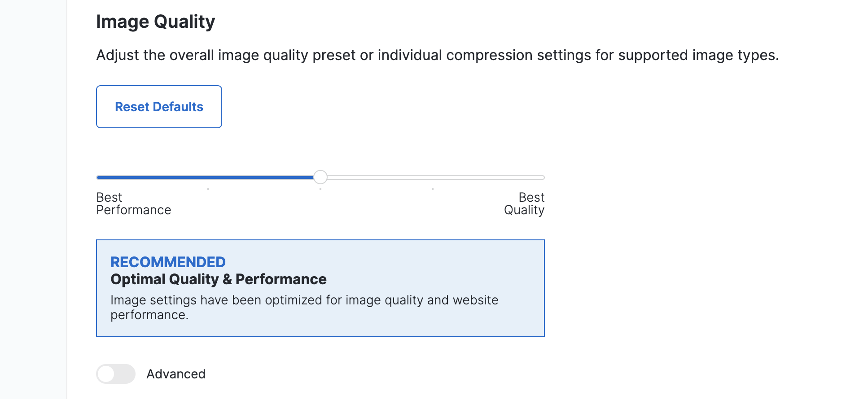Click the intro sentence about compression settings

tap(437, 55)
